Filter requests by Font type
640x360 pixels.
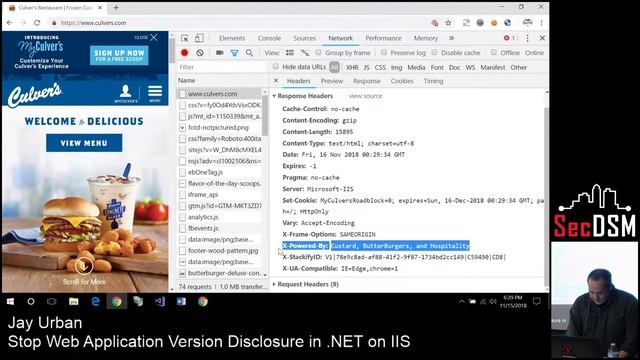pyautogui.click(x=437, y=67)
